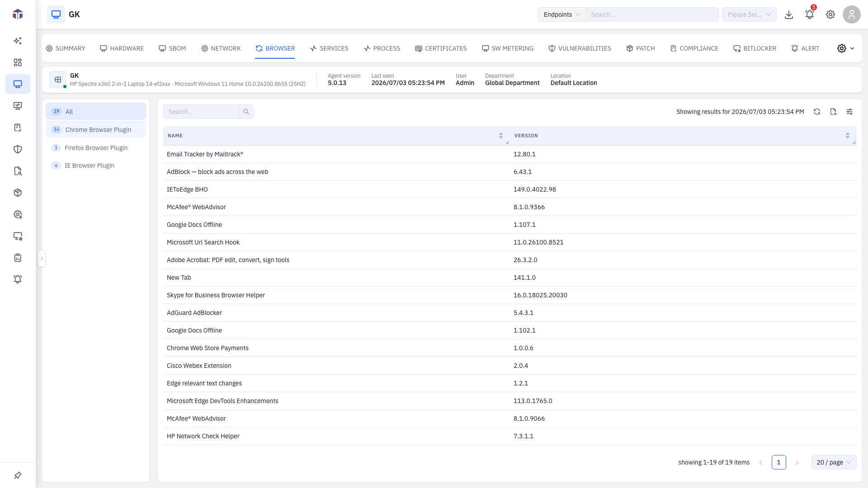Select the Skype for Business Browser Helper row
Screen dimensions: 868x488
[509, 295]
